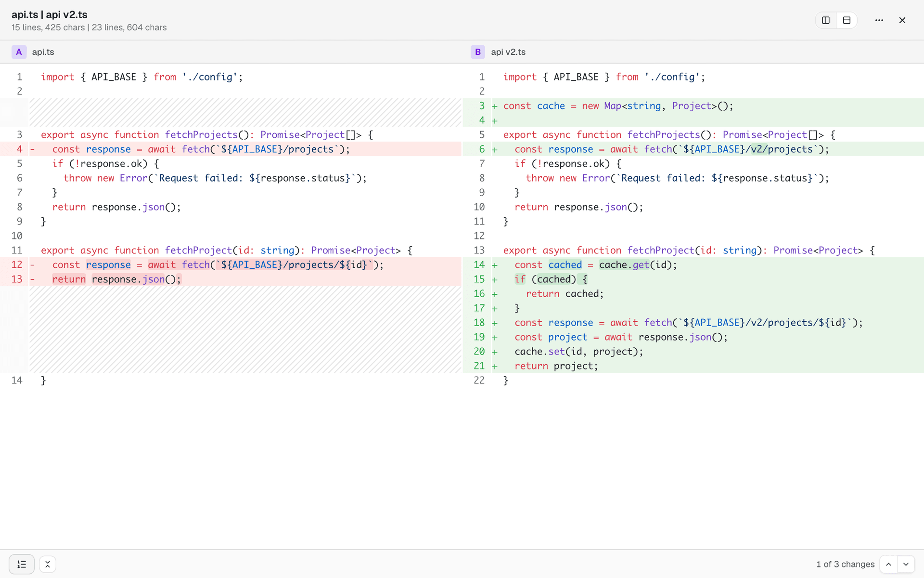Switch to unified stacked diff view

click(x=847, y=20)
